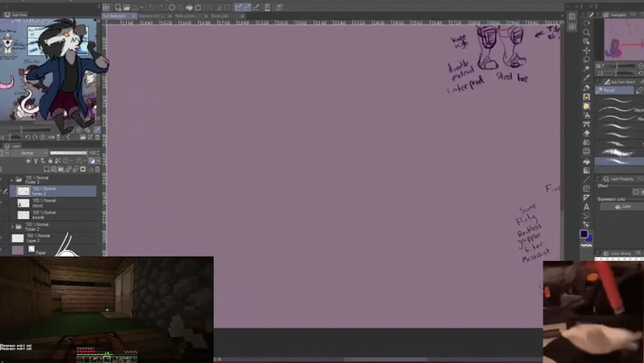Select the Zoom magnifier tool
The height and width of the screenshot is (363, 644).
[587, 32]
